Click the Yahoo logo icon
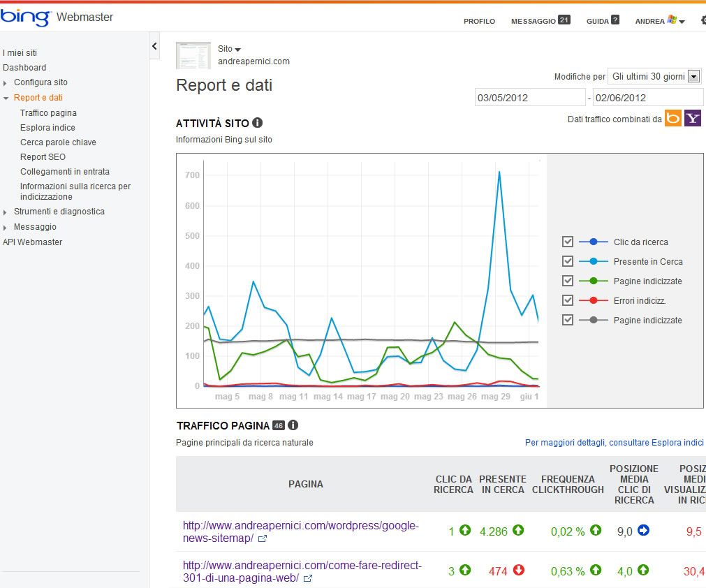 point(692,118)
